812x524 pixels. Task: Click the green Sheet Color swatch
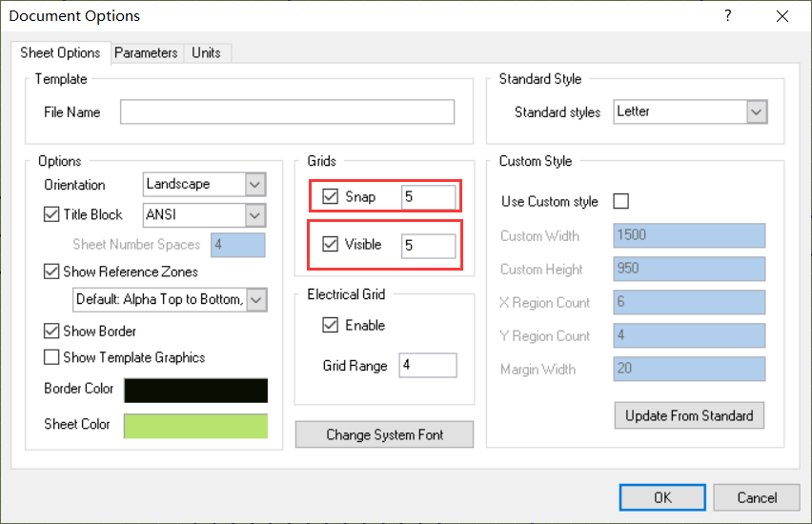coord(195,426)
